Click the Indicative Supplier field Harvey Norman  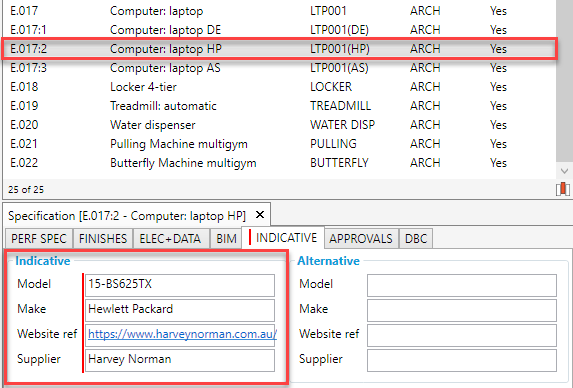pos(180,360)
